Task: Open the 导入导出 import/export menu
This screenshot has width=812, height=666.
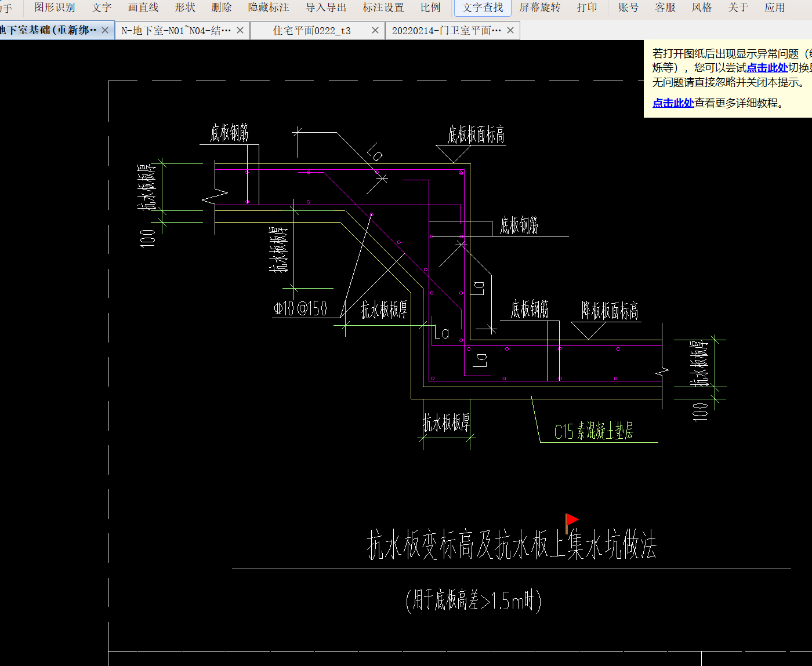Action: click(x=326, y=8)
